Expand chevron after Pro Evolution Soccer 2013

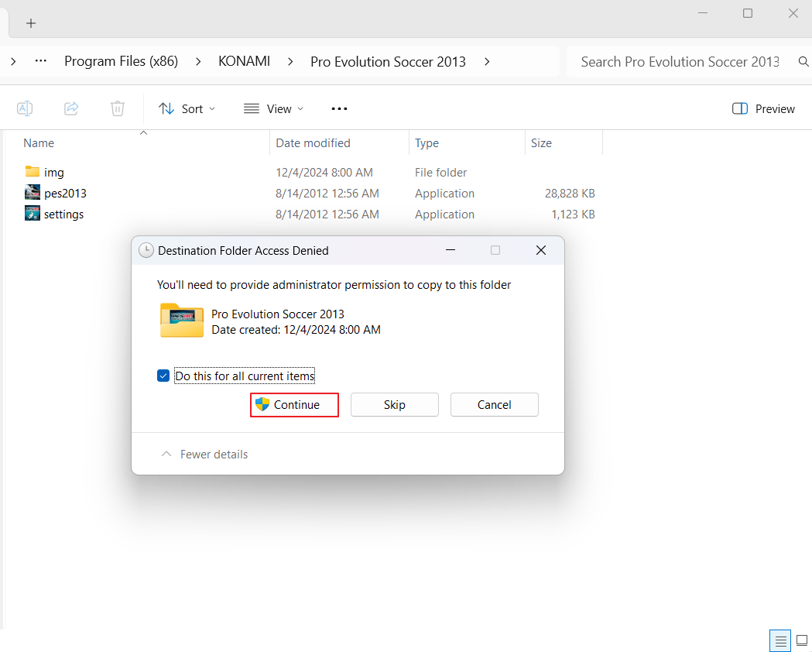487,62
